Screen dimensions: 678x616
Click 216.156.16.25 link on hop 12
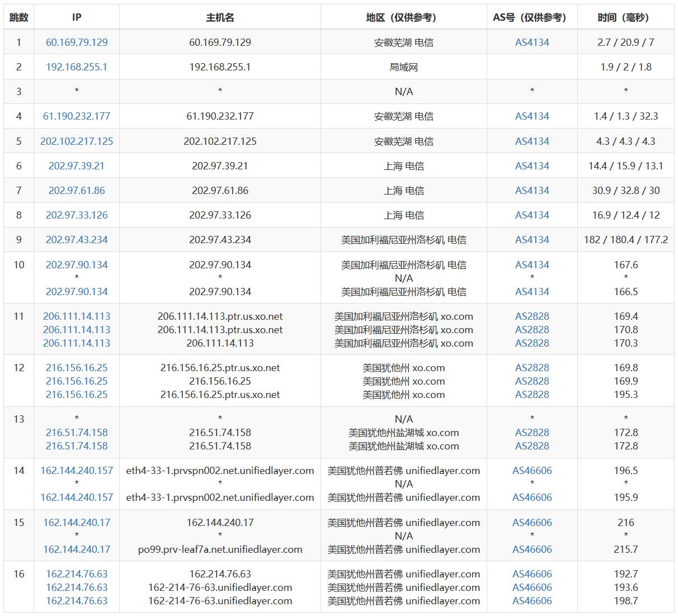tap(77, 368)
